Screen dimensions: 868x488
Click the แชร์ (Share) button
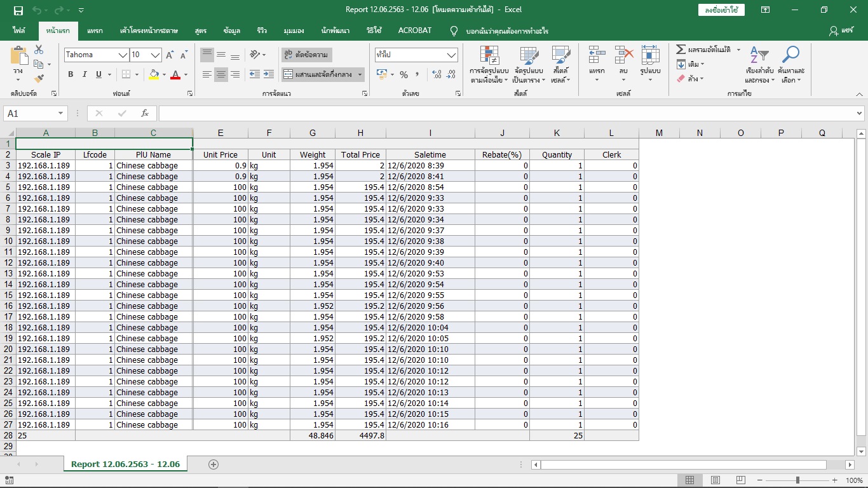tap(841, 30)
